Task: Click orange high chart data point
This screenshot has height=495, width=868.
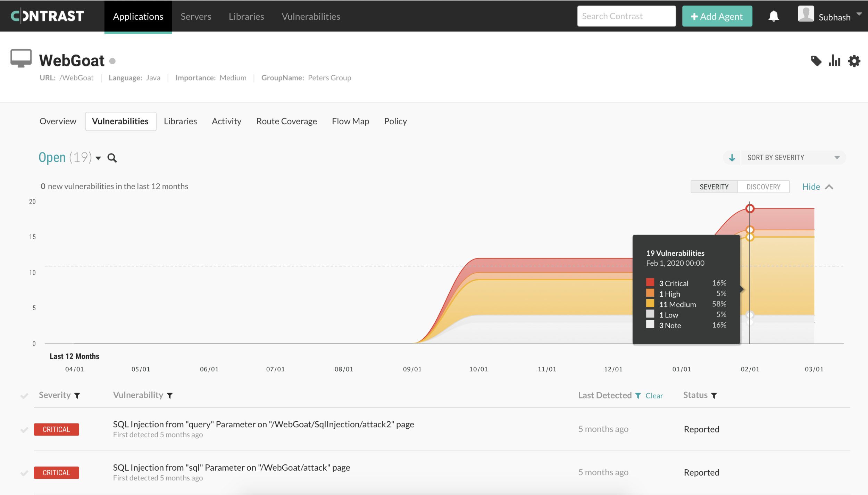Action: pyautogui.click(x=750, y=230)
